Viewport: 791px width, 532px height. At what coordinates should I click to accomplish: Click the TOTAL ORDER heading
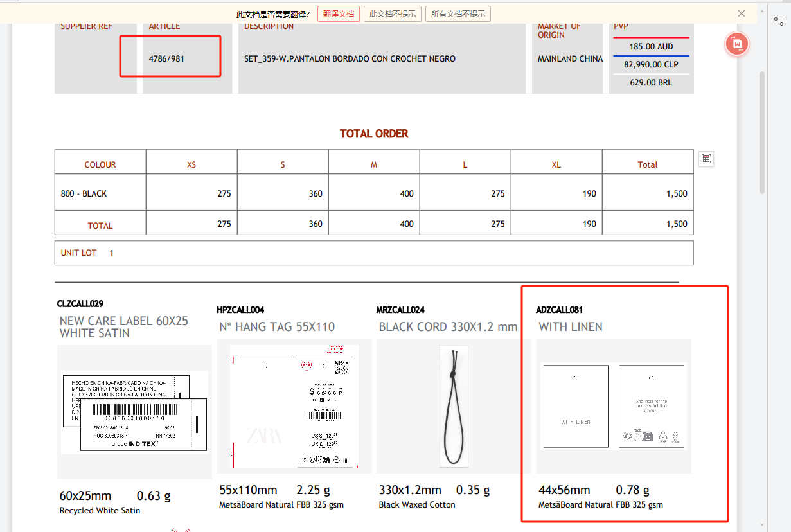click(x=374, y=134)
